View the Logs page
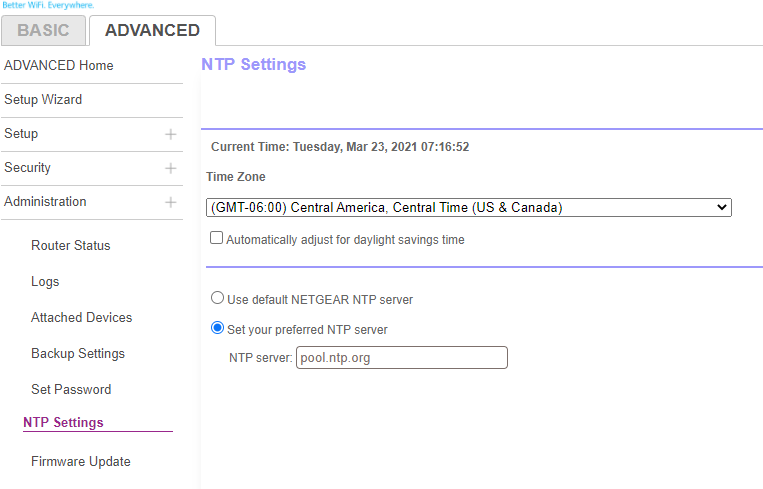 45,282
